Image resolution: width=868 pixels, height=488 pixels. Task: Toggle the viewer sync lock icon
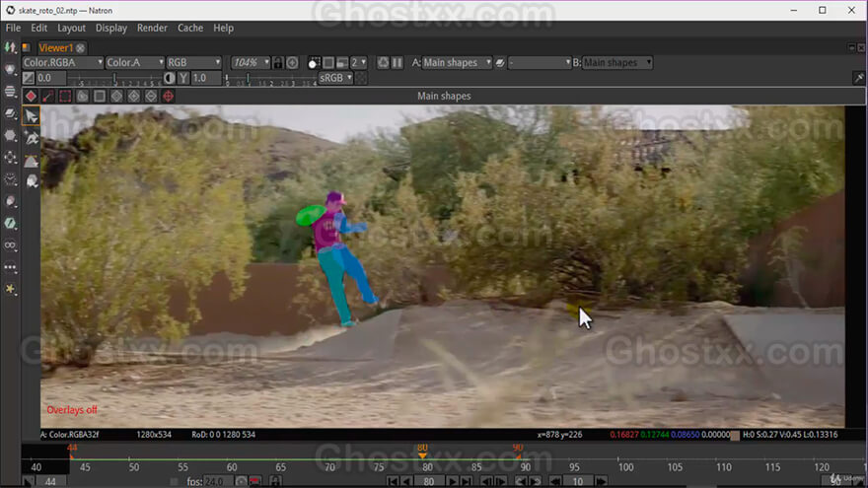point(278,62)
